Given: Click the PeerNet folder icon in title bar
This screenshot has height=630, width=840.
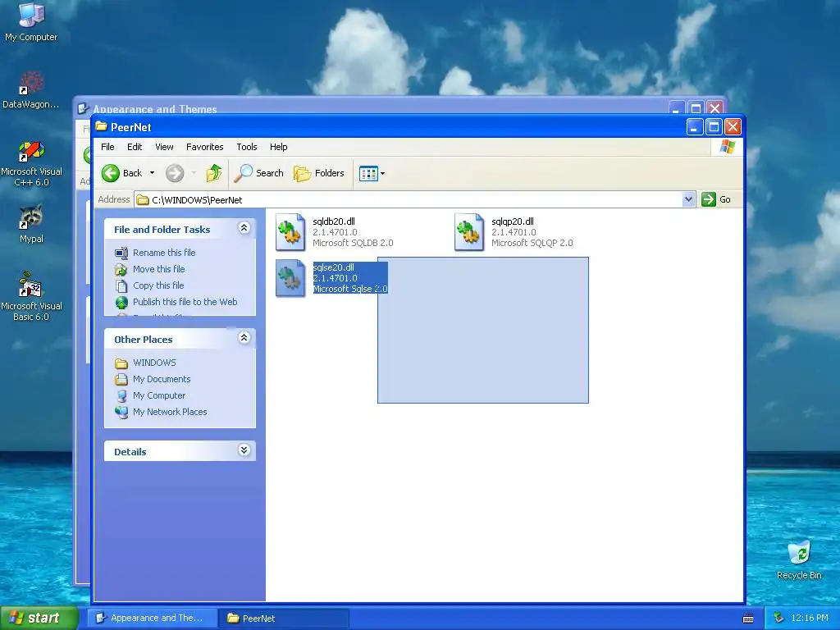Looking at the screenshot, I should 101,126.
